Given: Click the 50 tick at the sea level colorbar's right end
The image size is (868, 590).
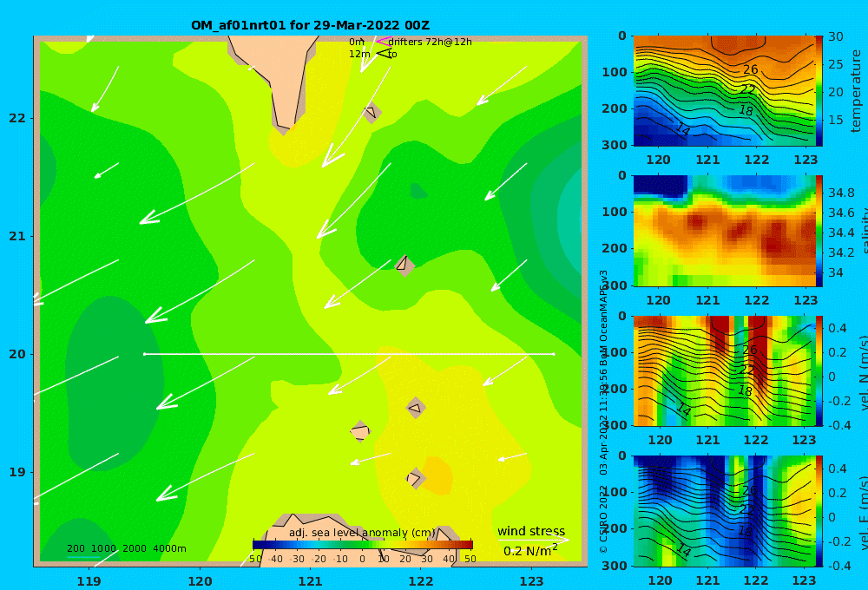Looking at the screenshot, I should tap(470, 559).
